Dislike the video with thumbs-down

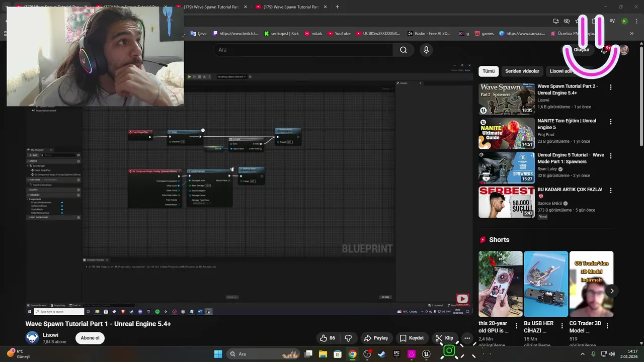348,338
